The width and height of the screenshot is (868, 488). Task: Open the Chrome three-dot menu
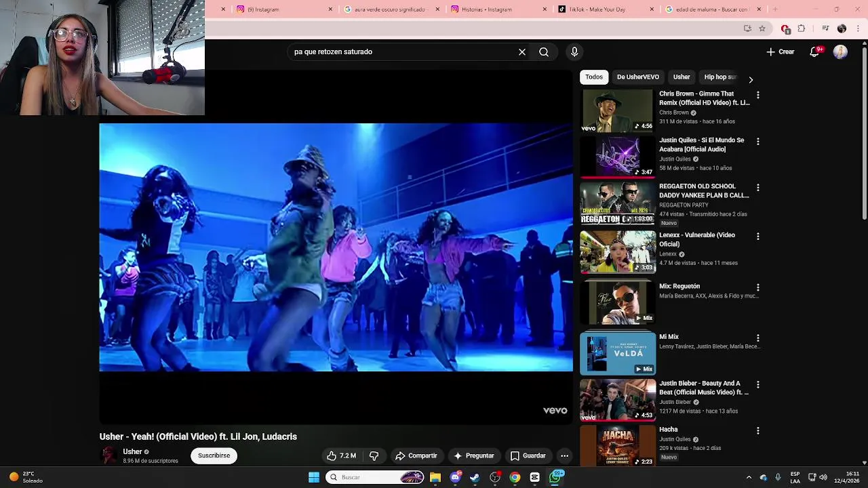pyautogui.click(x=859, y=28)
